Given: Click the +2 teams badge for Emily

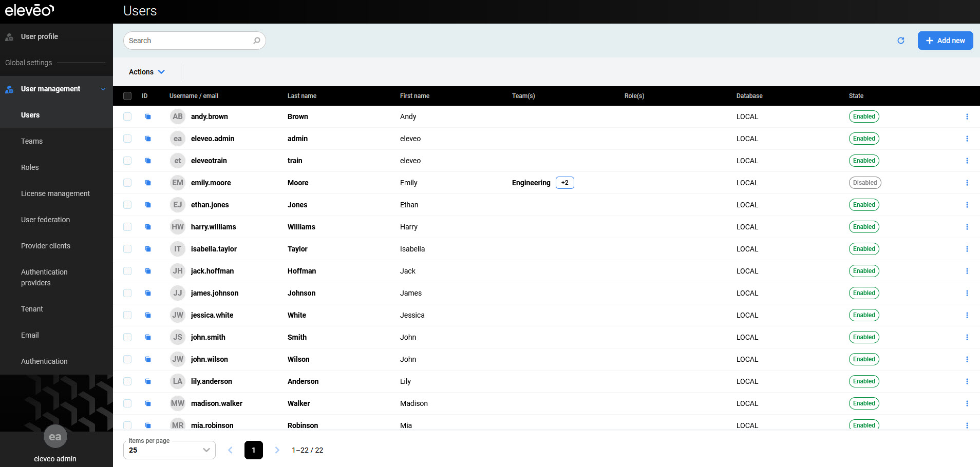Looking at the screenshot, I should pos(564,183).
